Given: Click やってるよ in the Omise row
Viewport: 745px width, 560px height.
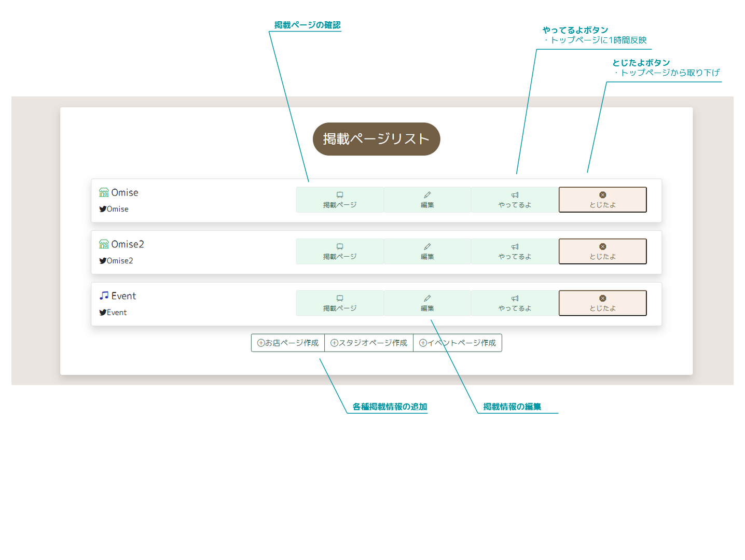Looking at the screenshot, I should pos(515,200).
